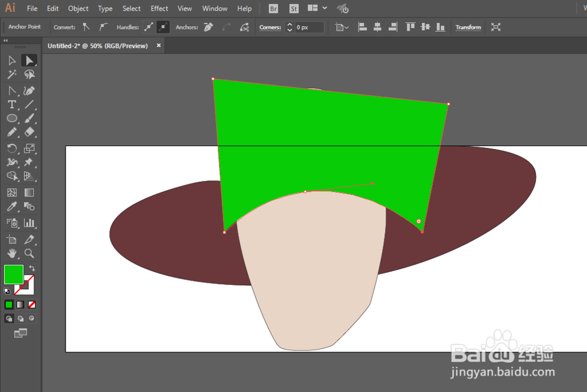Swap fill and stroke colors
The image size is (587, 392).
(32, 268)
